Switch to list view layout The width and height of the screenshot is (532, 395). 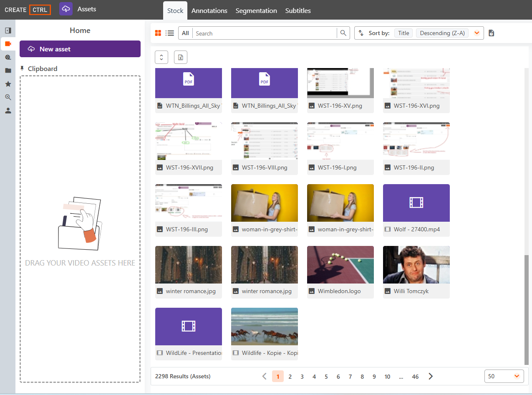170,33
